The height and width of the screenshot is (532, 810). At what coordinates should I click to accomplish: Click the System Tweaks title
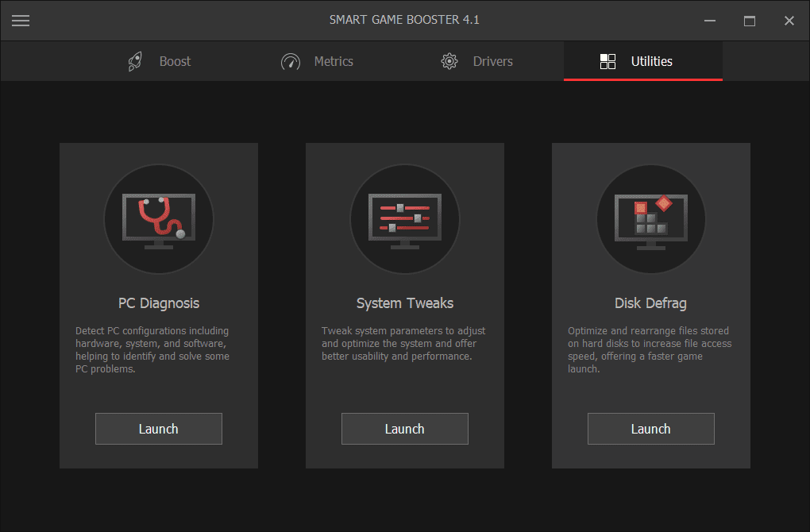404,303
